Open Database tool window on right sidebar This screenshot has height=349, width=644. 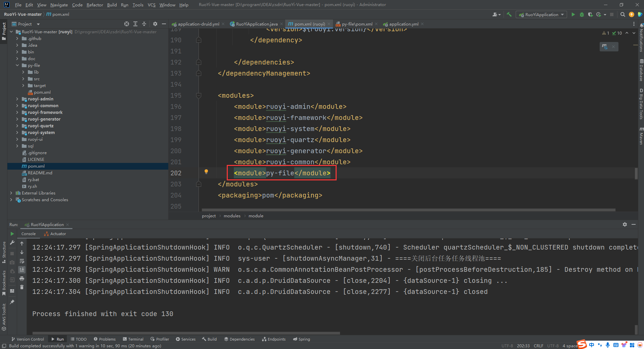point(641,71)
